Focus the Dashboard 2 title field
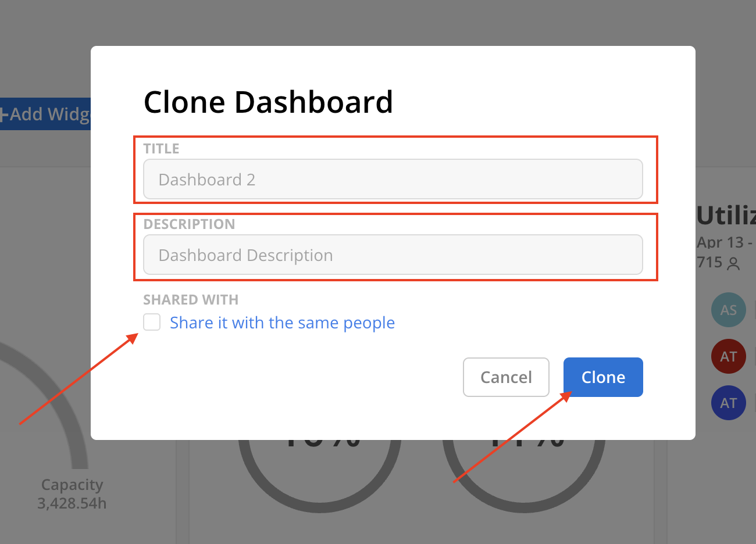Screen dimensions: 756x544 [x=393, y=180]
